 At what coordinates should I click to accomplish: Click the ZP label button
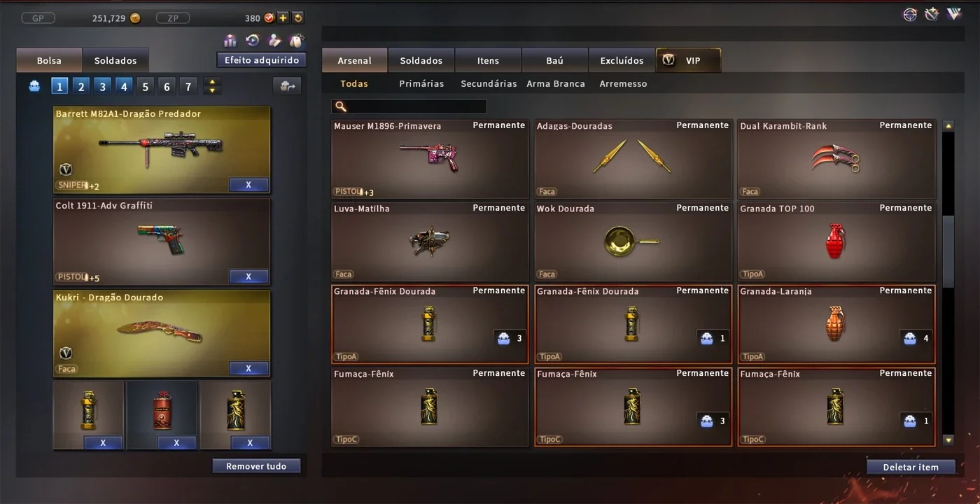(172, 18)
